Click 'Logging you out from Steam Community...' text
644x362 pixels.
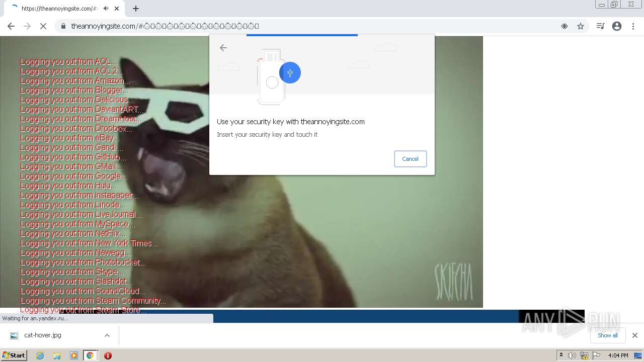point(93,301)
